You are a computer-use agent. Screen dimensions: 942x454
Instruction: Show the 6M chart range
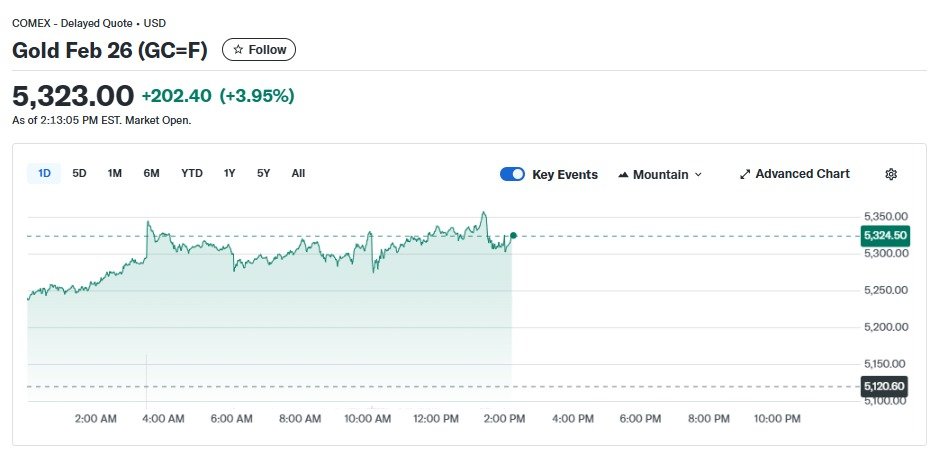(x=151, y=173)
